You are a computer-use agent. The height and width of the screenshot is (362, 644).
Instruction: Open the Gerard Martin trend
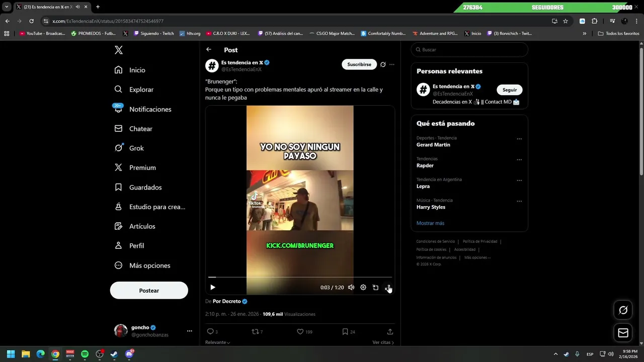coord(433,145)
